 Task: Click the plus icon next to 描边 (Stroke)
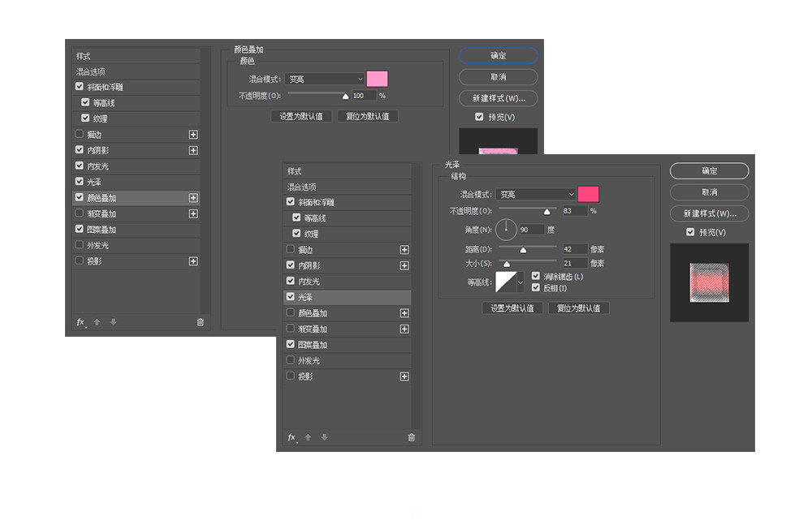tap(404, 249)
